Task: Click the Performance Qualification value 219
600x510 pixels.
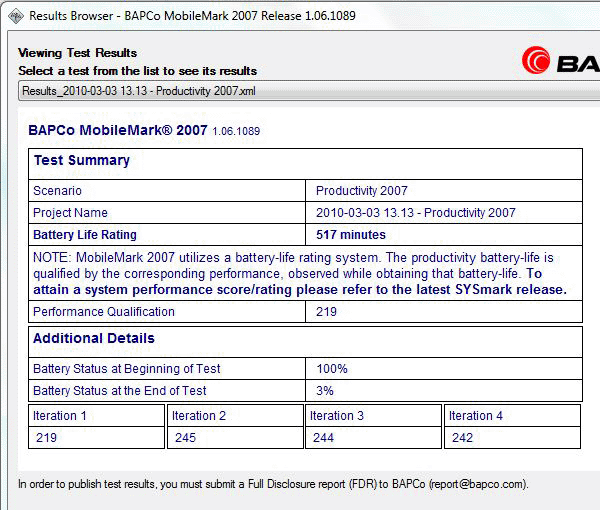Action: 326,312
